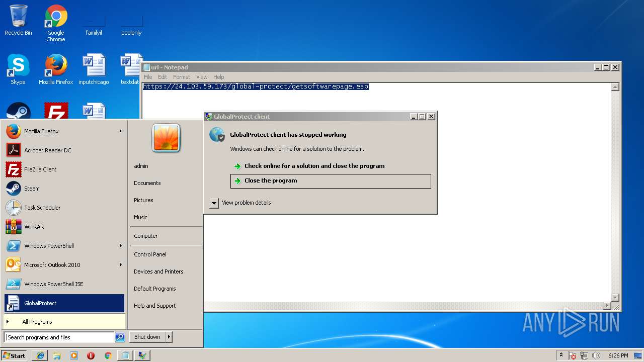
Task: Expand Mozilla Firefox jump list arrow
Action: pyautogui.click(x=120, y=131)
